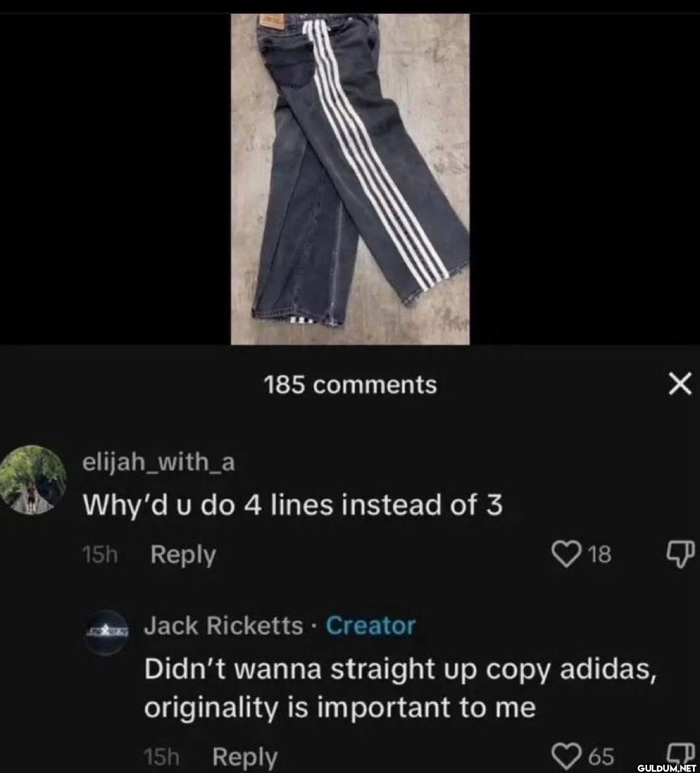Tap the 18 like count

pos(600,555)
